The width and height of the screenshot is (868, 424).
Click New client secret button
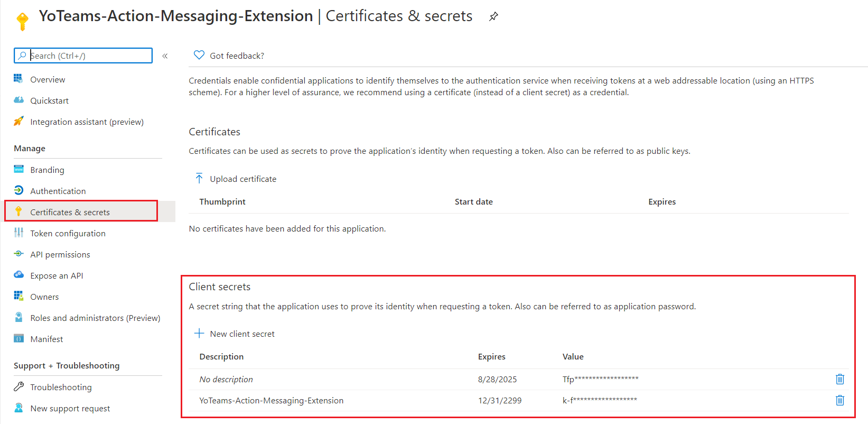235,334
